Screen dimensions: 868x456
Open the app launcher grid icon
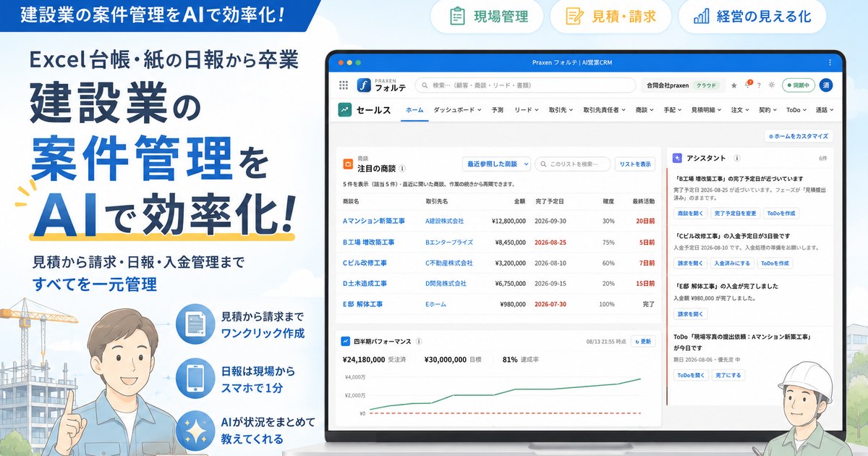[344, 85]
